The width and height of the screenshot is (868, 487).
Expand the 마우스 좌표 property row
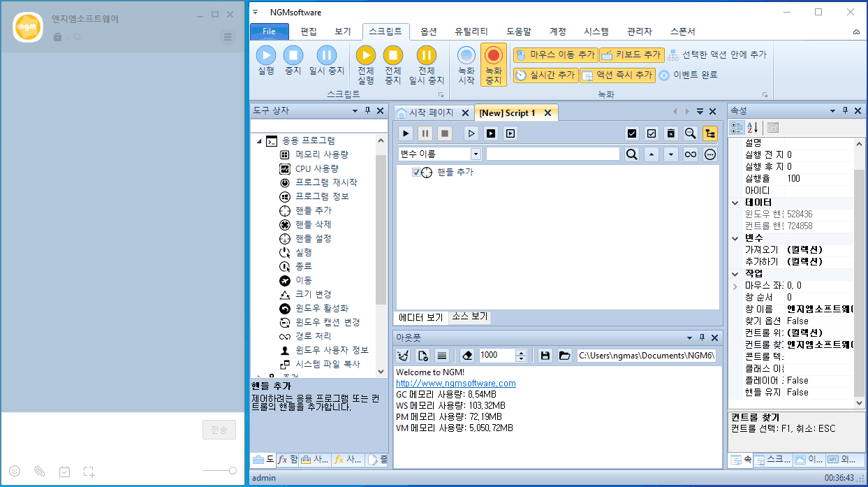[735, 286]
